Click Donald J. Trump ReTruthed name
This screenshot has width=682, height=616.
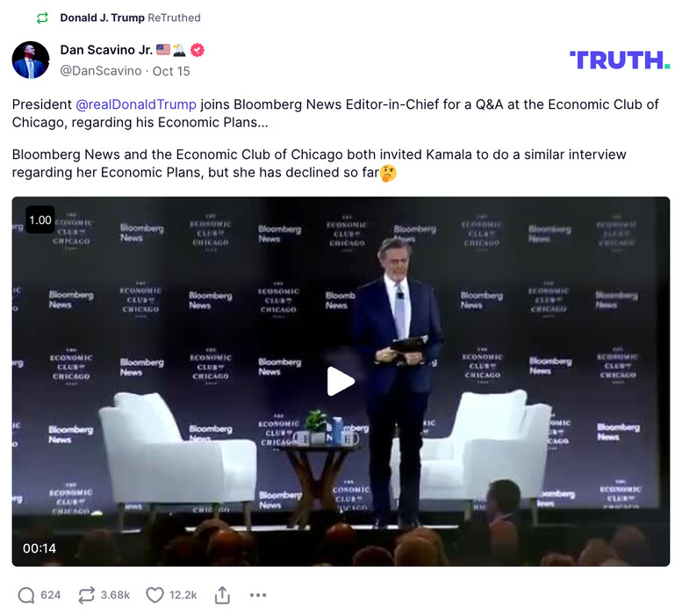click(102, 18)
